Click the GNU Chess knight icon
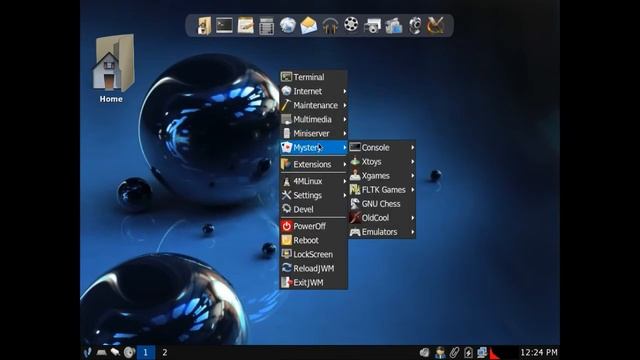This screenshot has height=360, width=640. pos(355,204)
